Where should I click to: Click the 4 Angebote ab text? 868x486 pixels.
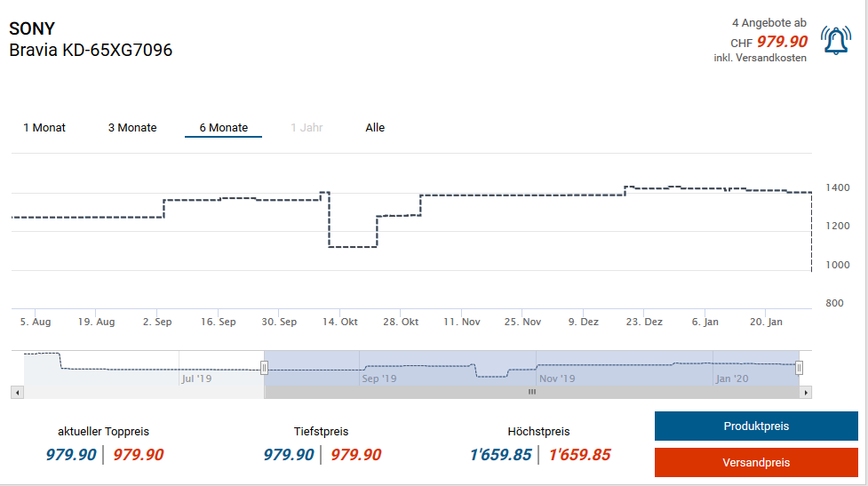click(768, 22)
